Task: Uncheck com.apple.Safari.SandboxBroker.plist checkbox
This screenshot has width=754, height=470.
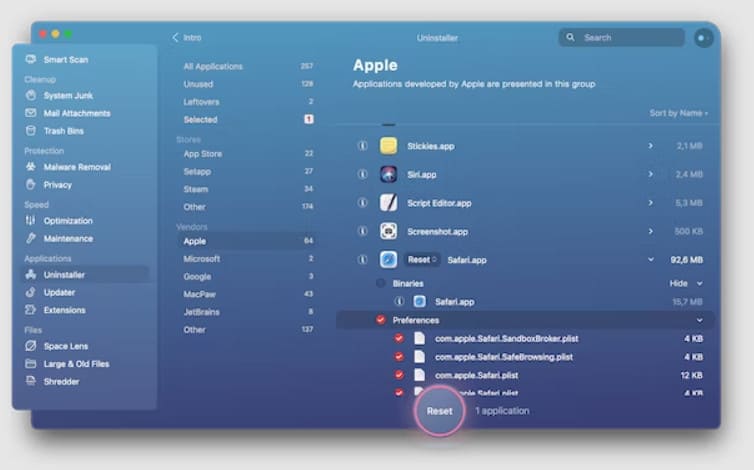Action: (398, 338)
